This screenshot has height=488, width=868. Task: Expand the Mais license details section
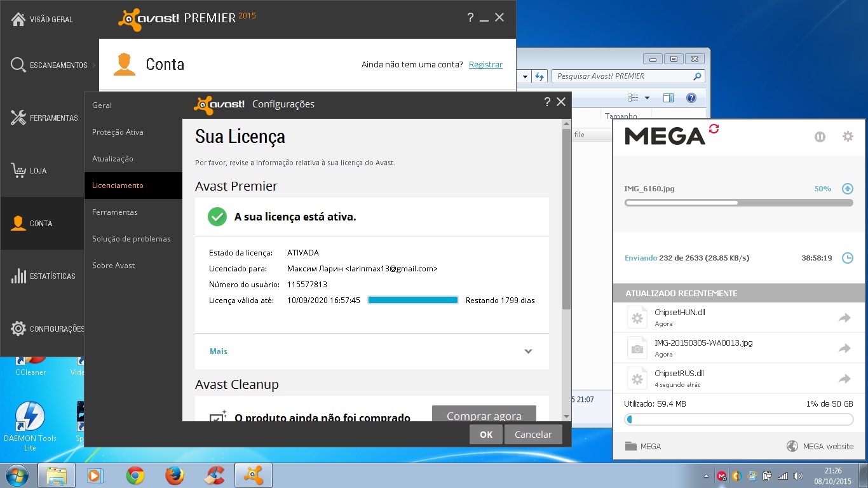pos(372,351)
